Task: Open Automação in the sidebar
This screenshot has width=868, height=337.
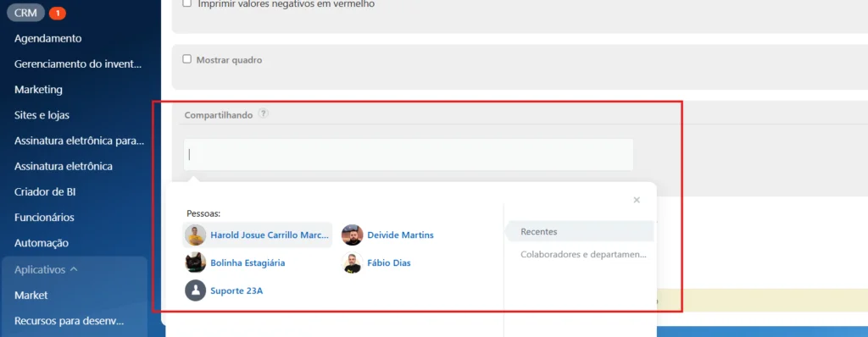Action: tap(42, 243)
